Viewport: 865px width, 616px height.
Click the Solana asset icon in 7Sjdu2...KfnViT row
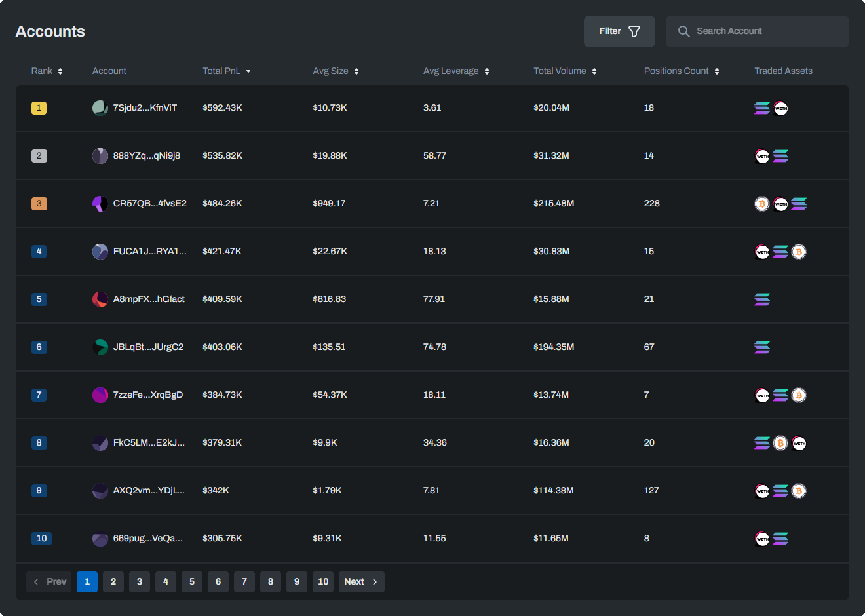click(x=762, y=108)
